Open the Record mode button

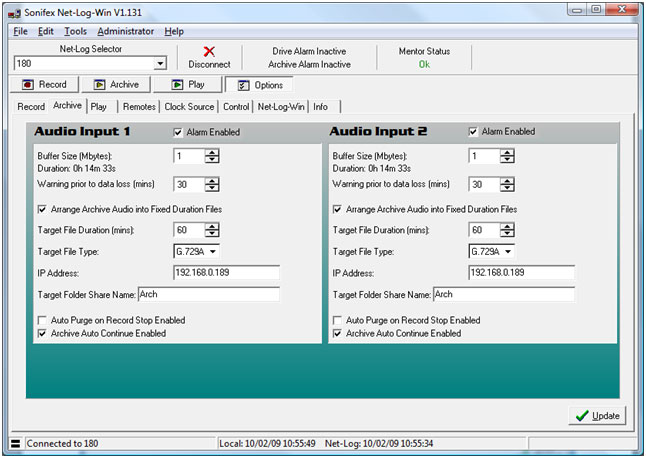[44, 84]
